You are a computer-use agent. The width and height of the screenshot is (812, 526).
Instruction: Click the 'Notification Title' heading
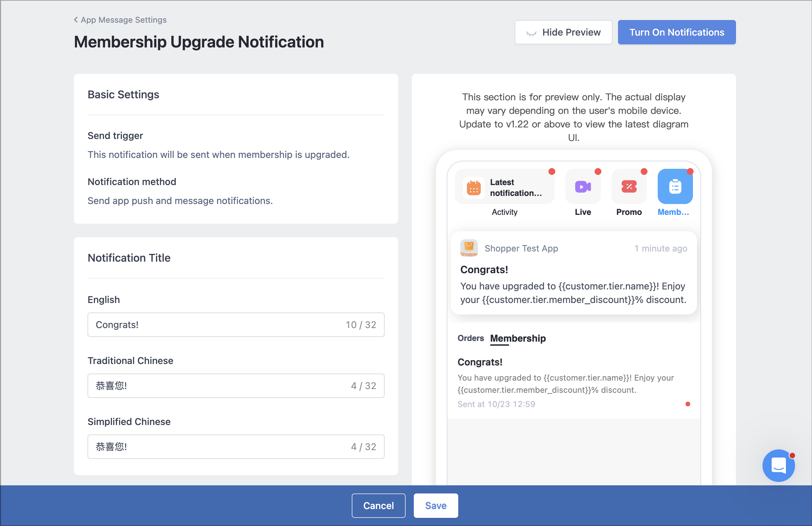(129, 258)
